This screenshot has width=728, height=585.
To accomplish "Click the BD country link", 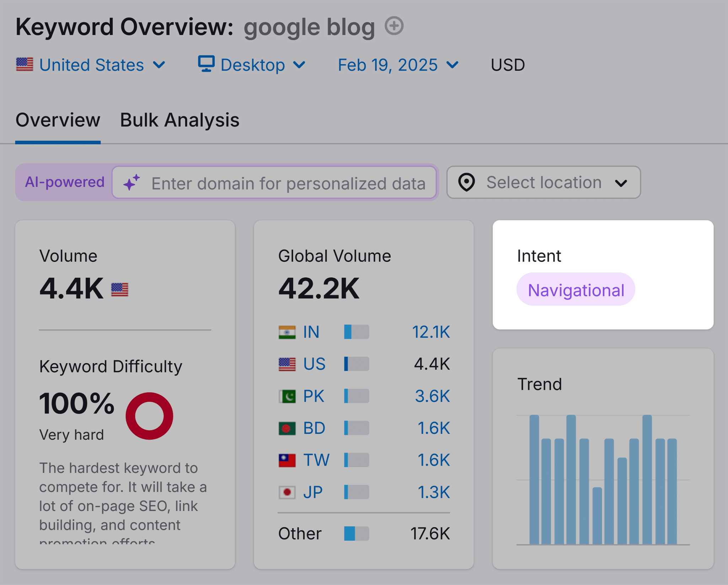I will [x=314, y=428].
